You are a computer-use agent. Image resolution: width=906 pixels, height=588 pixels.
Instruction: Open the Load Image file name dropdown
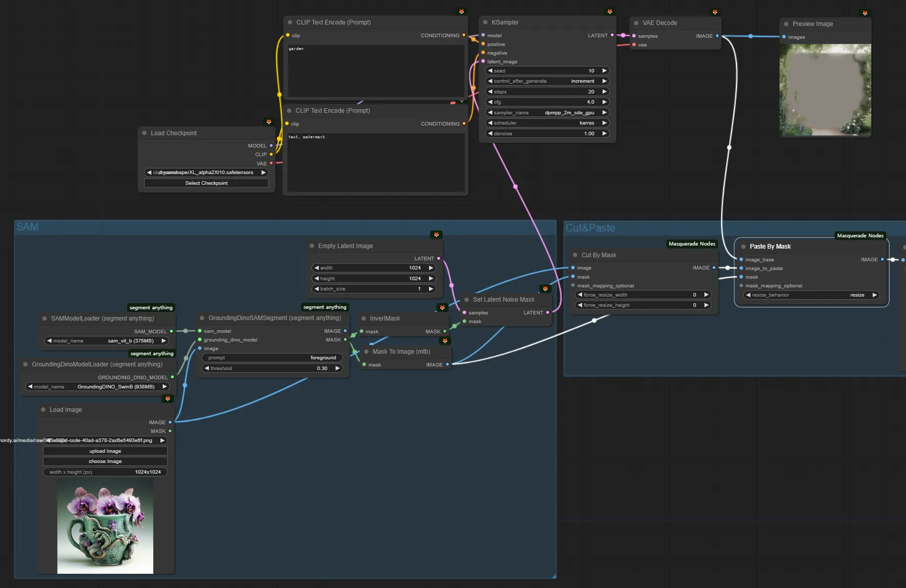[105, 440]
